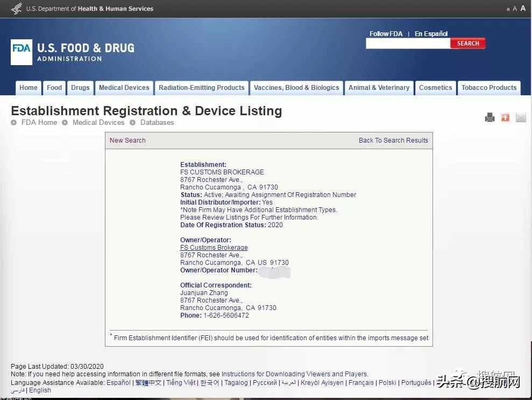This screenshot has width=532, height=400.
Task: Click Medical Devices breadcrumb link
Action: pyautogui.click(x=98, y=123)
